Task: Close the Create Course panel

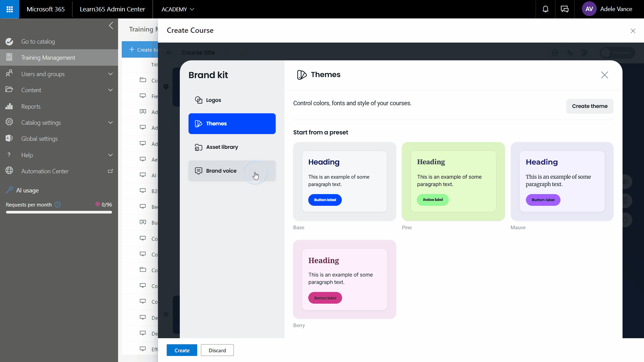Action: click(633, 31)
